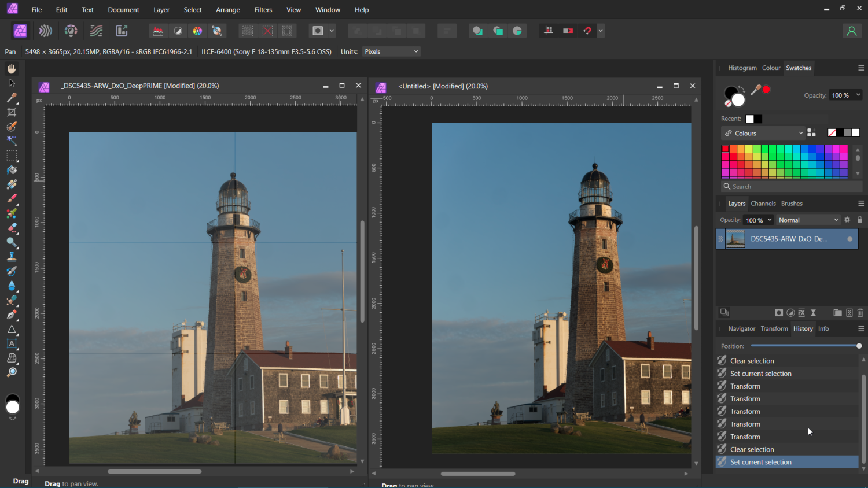Open the Units dropdown
The width and height of the screenshot is (868, 488).
tap(391, 51)
